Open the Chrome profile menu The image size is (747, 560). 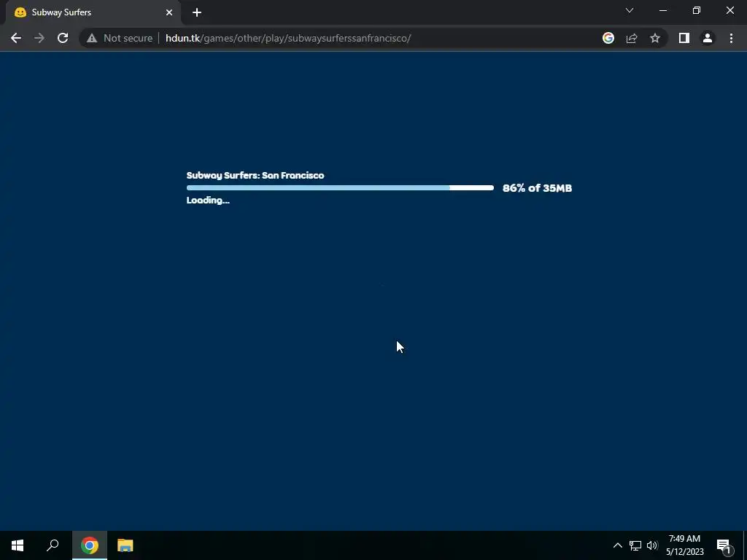(708, 38)
